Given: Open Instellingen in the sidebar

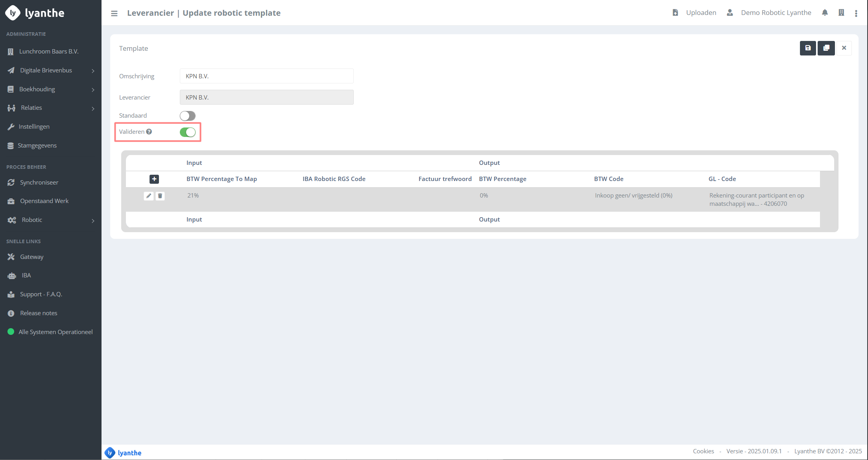Looking at the screenshot, I should [34, 127].
